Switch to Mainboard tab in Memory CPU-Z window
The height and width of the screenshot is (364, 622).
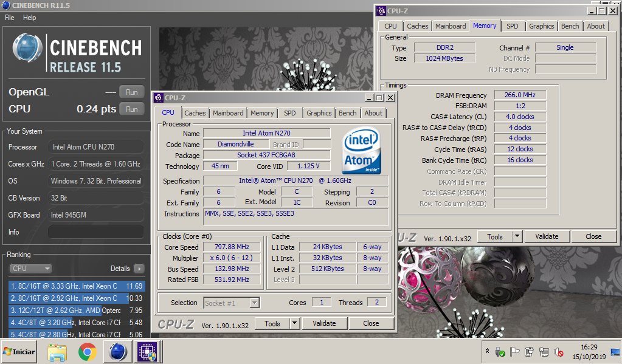(451, 26)
